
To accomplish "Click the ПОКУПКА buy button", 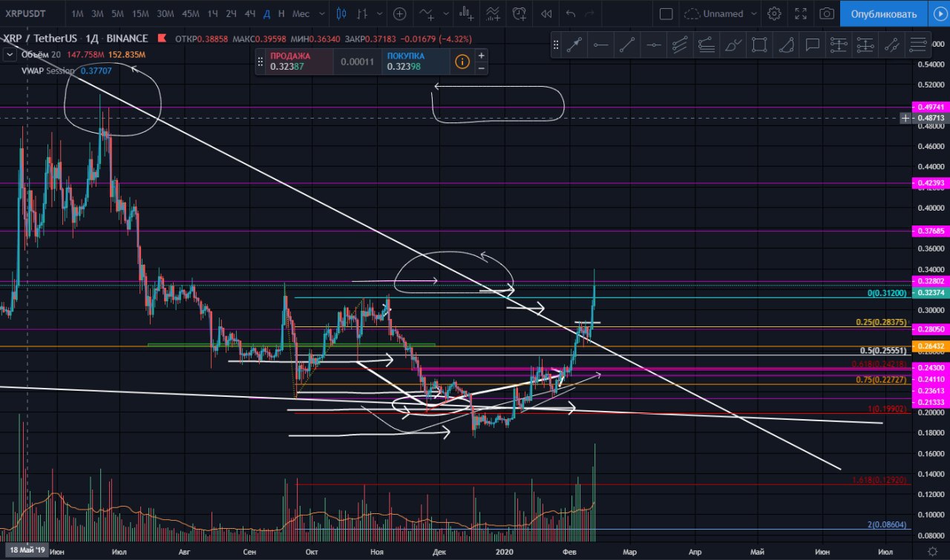I will (x=416, y=62).
